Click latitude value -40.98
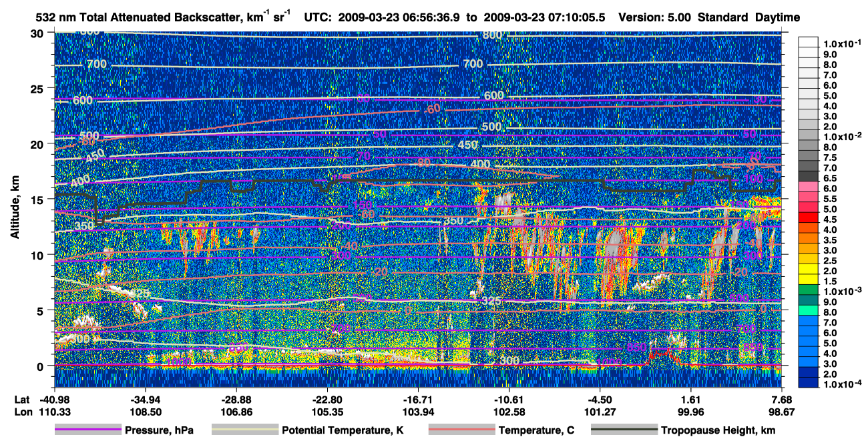This screenshot has width=868, height=445. tap(55, 399)
